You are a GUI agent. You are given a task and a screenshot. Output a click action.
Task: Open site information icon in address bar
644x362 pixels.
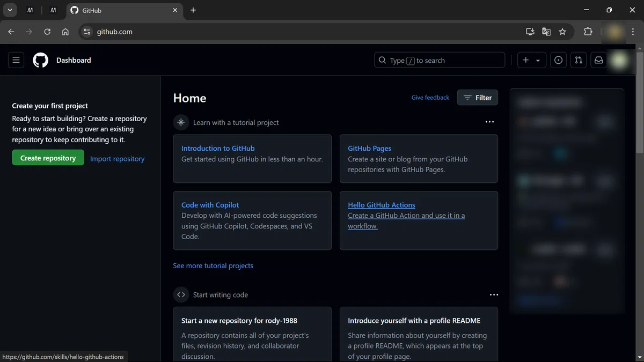tap(87, 32)
